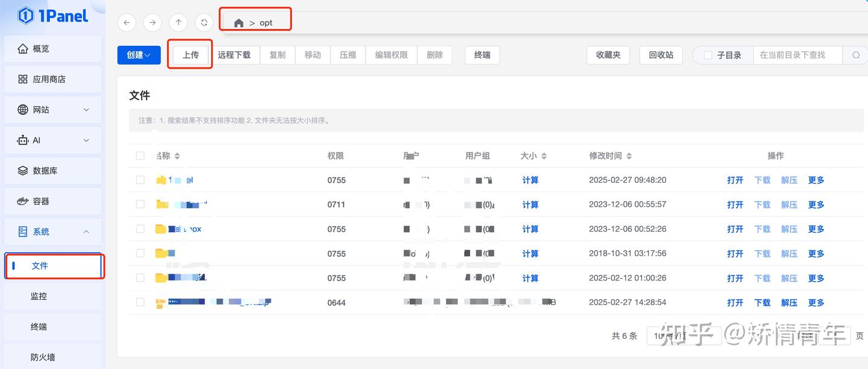This screenshot has width=868, height=369.
Task: Click the 1Panel logo
Action: pyautogui.click(x=53, y=16)
